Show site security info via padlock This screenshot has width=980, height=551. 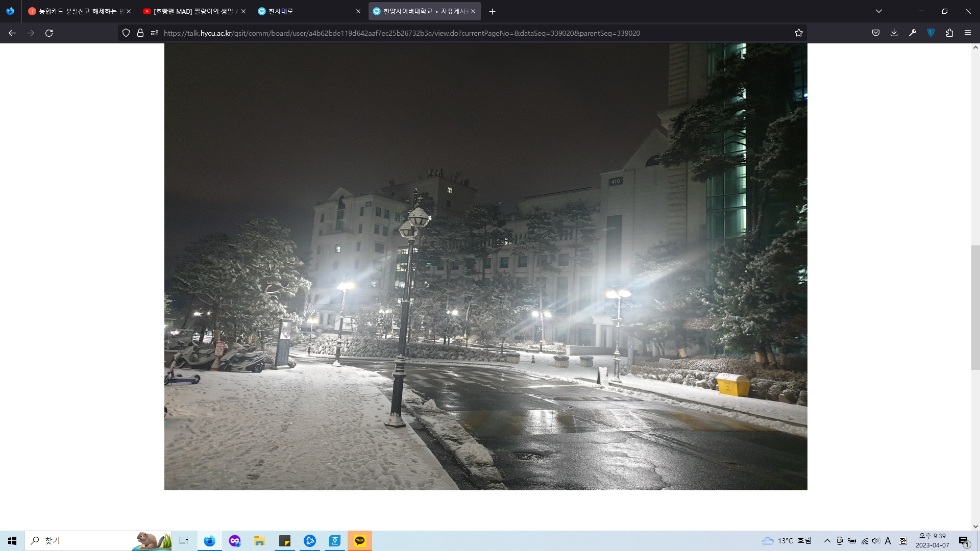[140, 33]
